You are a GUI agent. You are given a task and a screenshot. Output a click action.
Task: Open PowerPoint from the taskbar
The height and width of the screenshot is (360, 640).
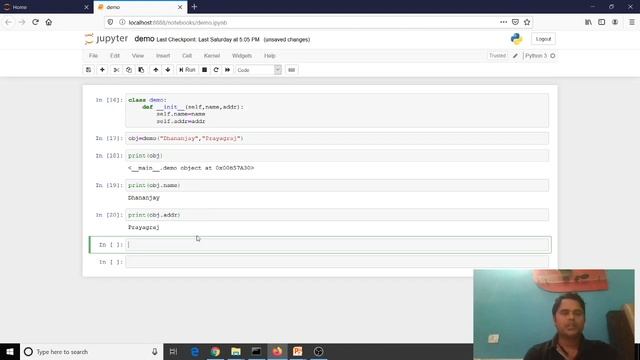coord(298,351)
